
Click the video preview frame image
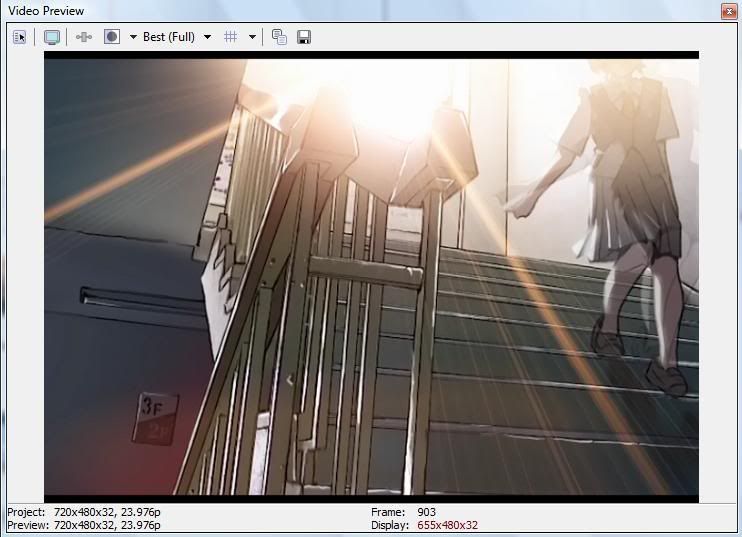click(x=371, y=277)
